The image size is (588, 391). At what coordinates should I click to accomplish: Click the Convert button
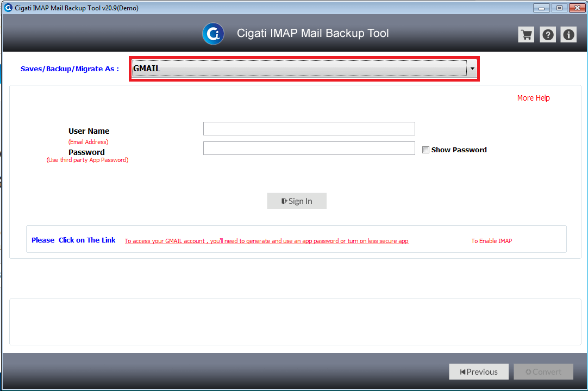pyautogui.click(x=543, y=372)
